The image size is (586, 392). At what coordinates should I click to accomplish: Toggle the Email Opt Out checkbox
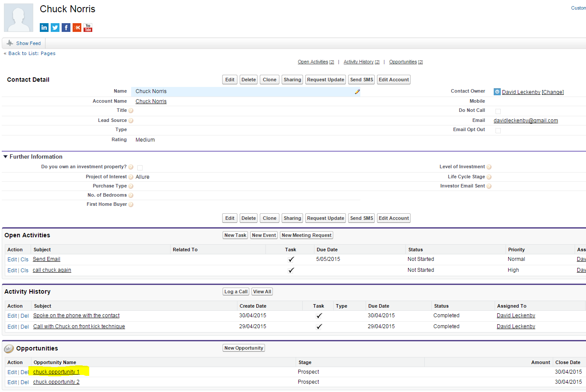point(498,130)
